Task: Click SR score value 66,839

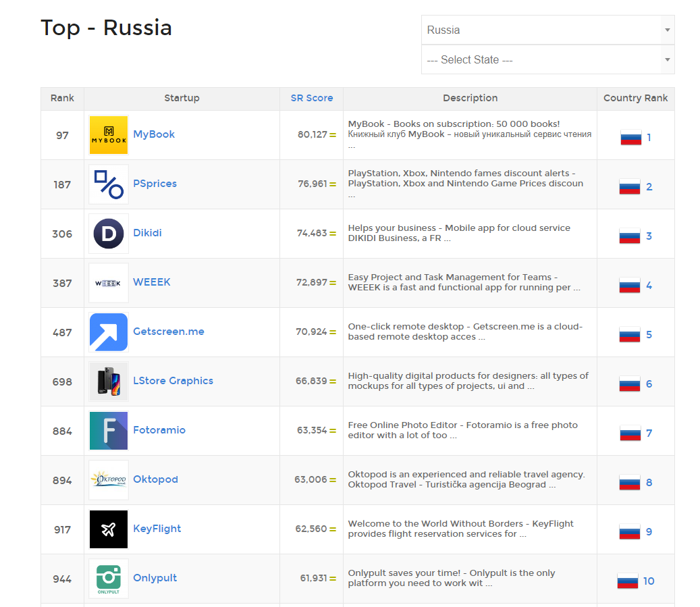Action: (x=311, y=381)
